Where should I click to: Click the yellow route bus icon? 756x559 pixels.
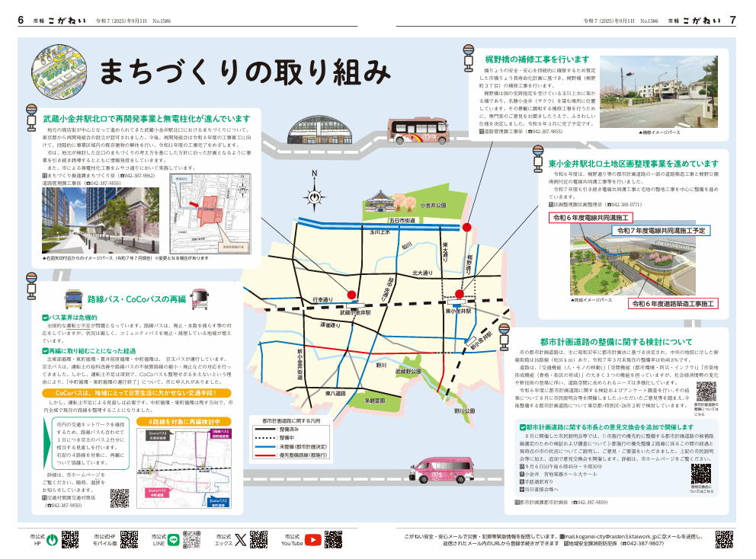point(74,299)
